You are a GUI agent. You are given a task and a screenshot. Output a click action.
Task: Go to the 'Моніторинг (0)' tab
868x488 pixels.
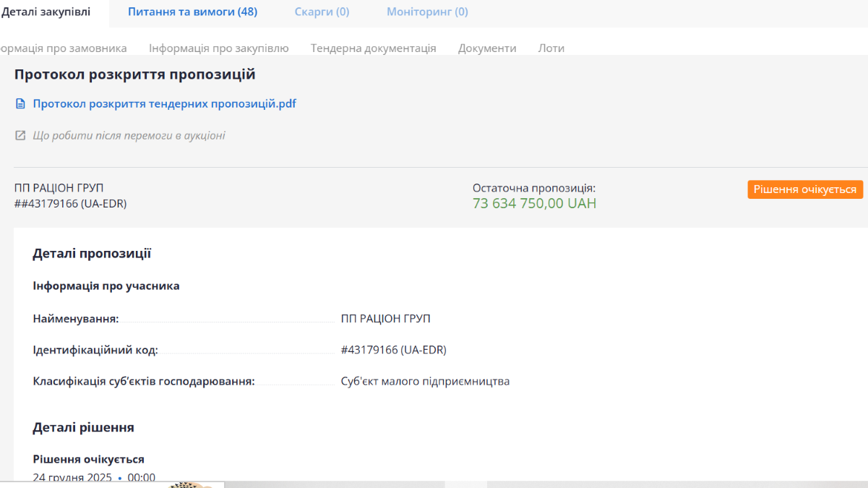pos(427,12)
